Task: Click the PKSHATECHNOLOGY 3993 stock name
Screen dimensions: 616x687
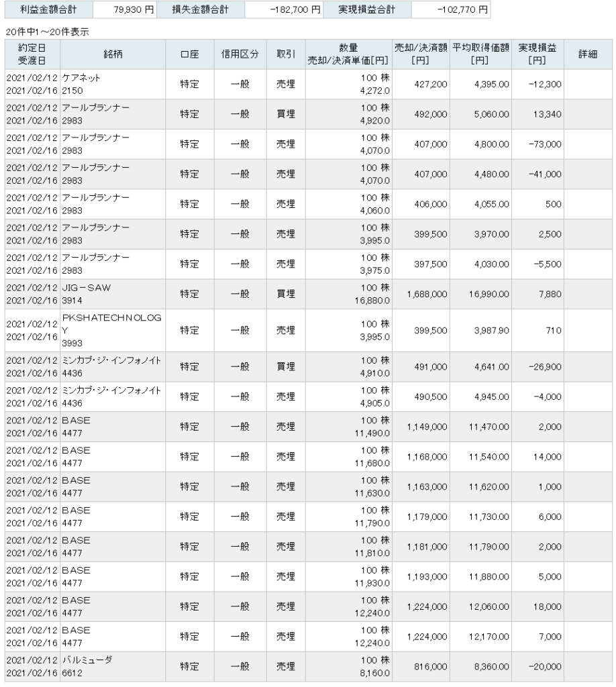Action: pyautogui.click(x=111, y=330)
